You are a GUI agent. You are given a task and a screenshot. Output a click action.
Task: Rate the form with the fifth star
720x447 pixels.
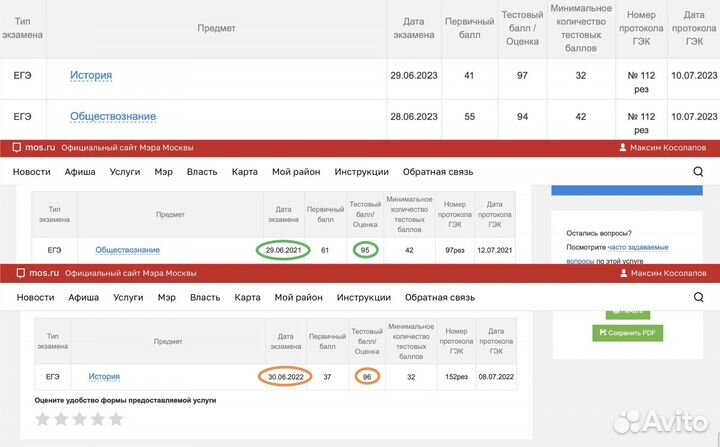[116, 419]
